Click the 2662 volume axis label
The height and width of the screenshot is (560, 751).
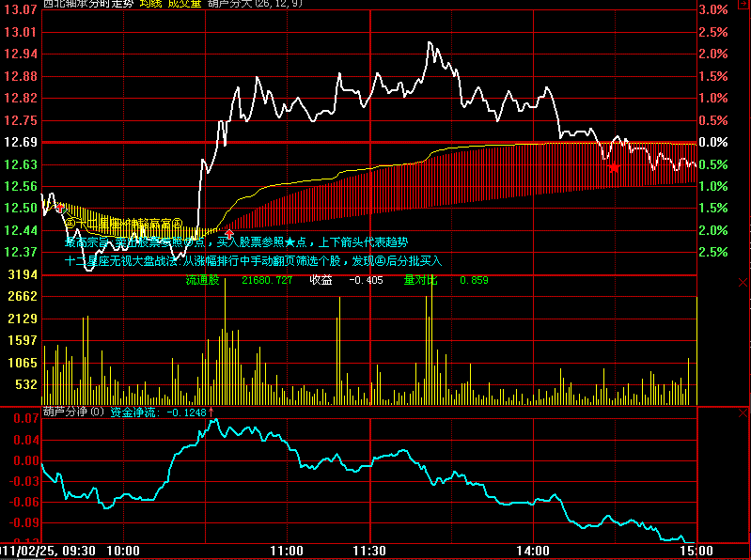[23, 296]
